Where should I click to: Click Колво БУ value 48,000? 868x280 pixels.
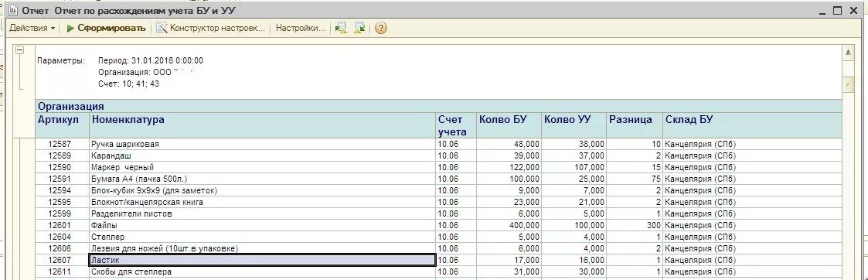tap(526, 144)
